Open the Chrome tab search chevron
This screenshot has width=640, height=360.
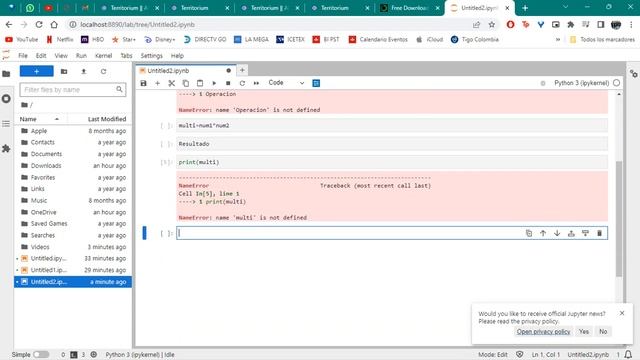coord(565,7)
